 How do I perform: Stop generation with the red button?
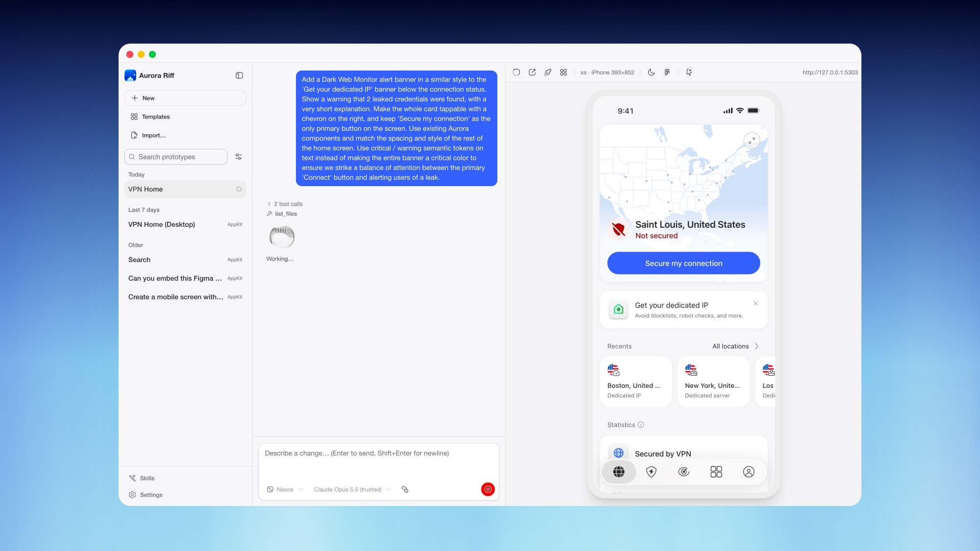488,489
